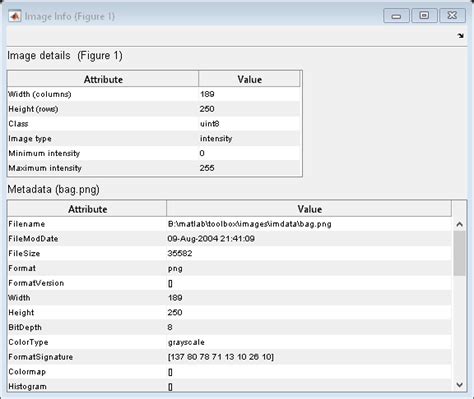474x399 pixels.
Task: Select the 'Histogram' attribute cell
Action: click(x=87, y=386)
